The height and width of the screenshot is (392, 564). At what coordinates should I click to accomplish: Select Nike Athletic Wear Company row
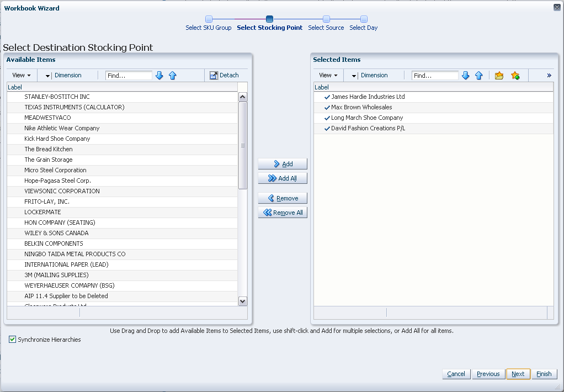point(123,128)
